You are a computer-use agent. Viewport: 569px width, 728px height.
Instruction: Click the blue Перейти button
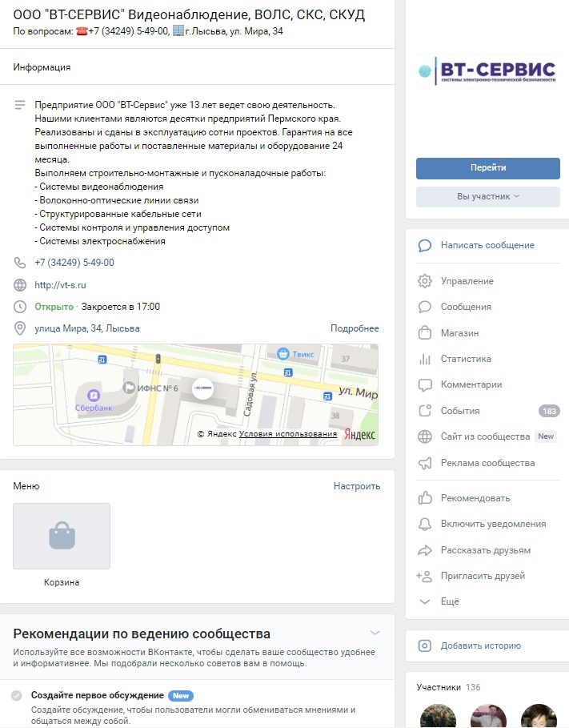coord(488,168)
